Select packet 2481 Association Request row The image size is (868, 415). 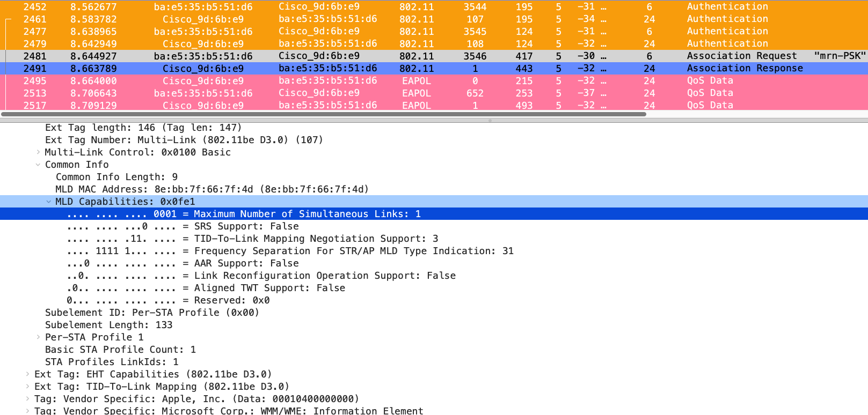point(376,56)
